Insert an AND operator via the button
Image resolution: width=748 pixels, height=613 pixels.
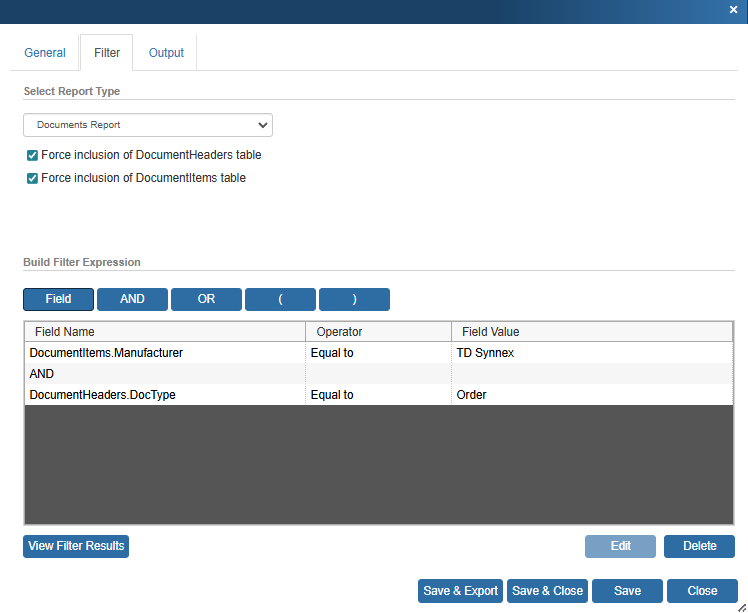132,299
